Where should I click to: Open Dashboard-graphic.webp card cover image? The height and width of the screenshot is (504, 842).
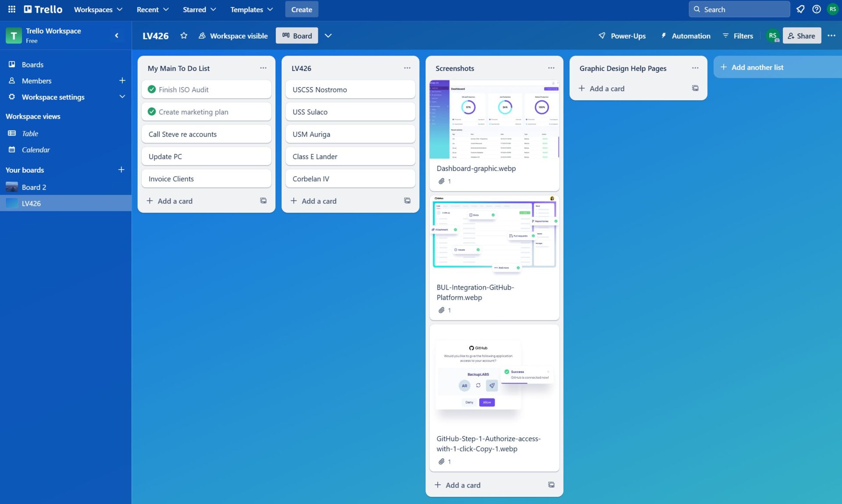(x=494, y=119)
